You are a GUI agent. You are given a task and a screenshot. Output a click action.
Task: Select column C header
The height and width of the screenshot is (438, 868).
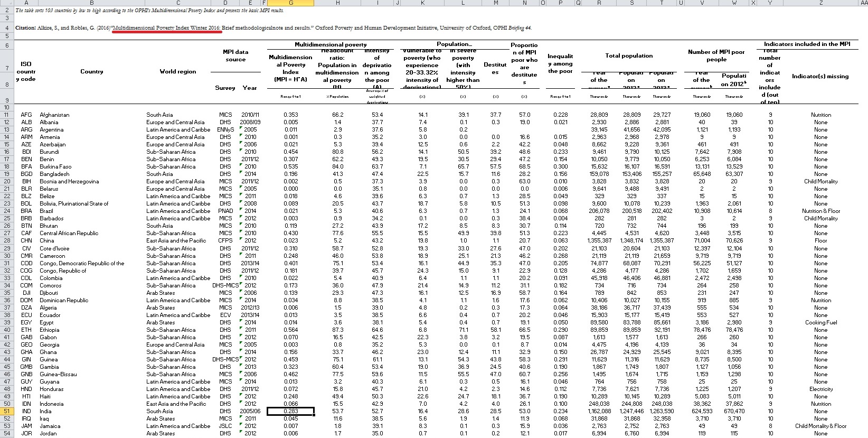pyautogui.click(x=178, y=3)
